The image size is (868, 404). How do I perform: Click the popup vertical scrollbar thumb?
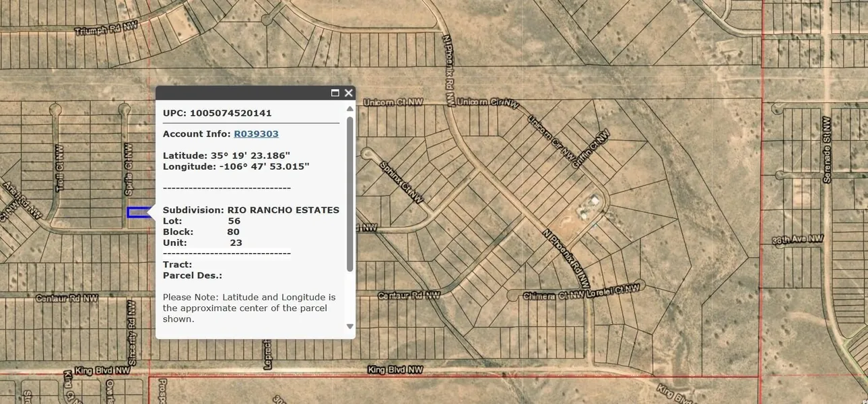click(349, 194)
